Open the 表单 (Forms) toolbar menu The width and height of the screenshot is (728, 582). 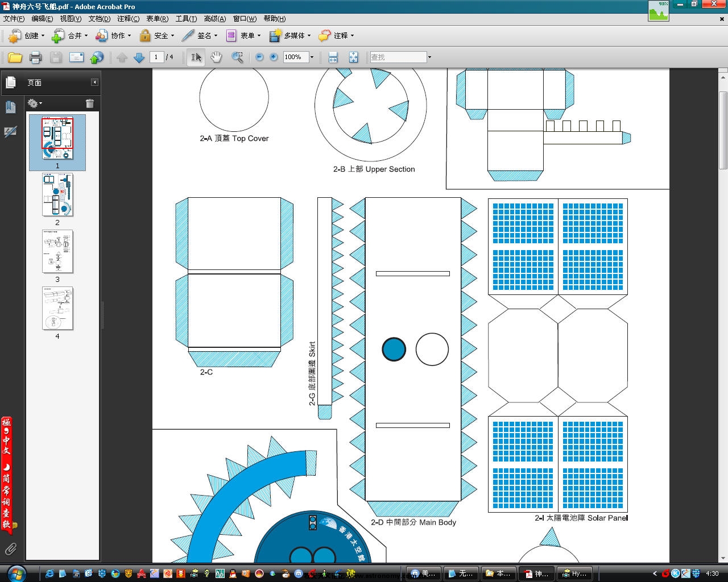[243, 36]
